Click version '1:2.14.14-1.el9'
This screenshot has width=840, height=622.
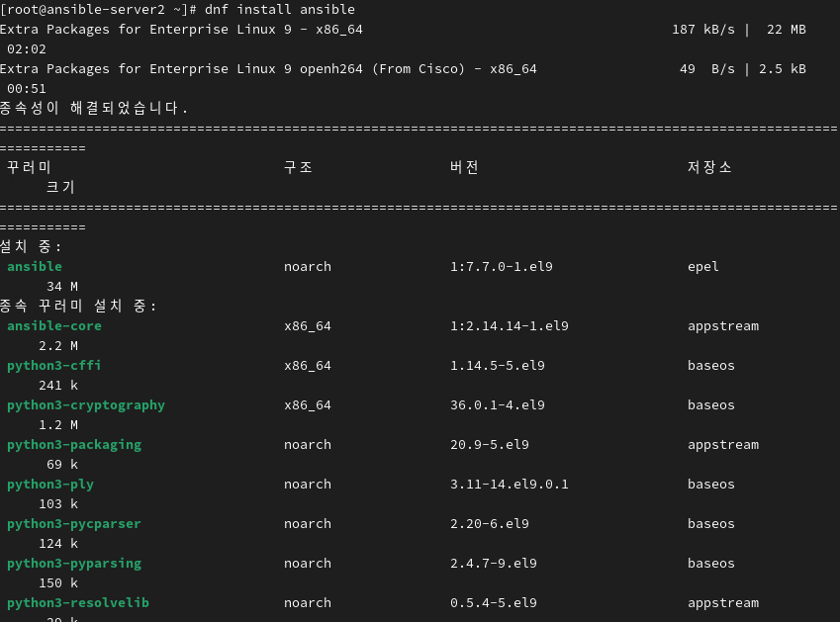point(509,326)
